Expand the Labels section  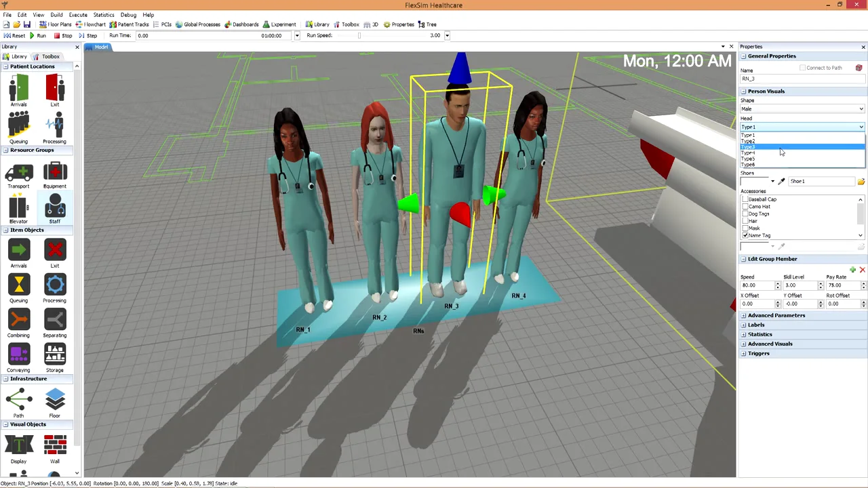(744, 325)
